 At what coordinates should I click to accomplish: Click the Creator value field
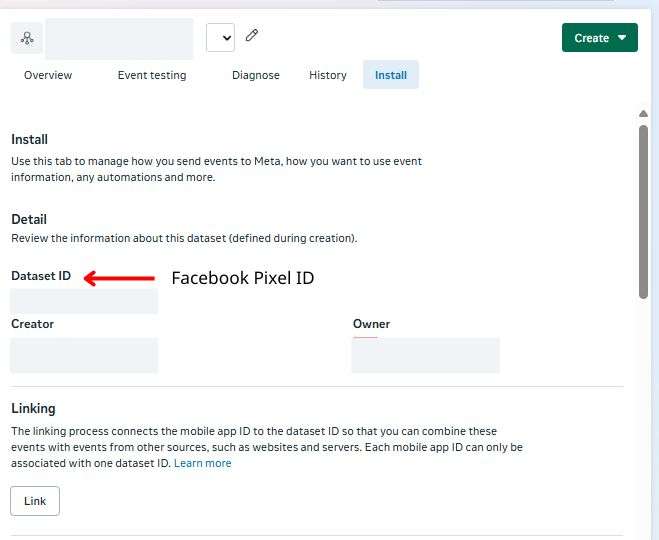click(84, 355)
